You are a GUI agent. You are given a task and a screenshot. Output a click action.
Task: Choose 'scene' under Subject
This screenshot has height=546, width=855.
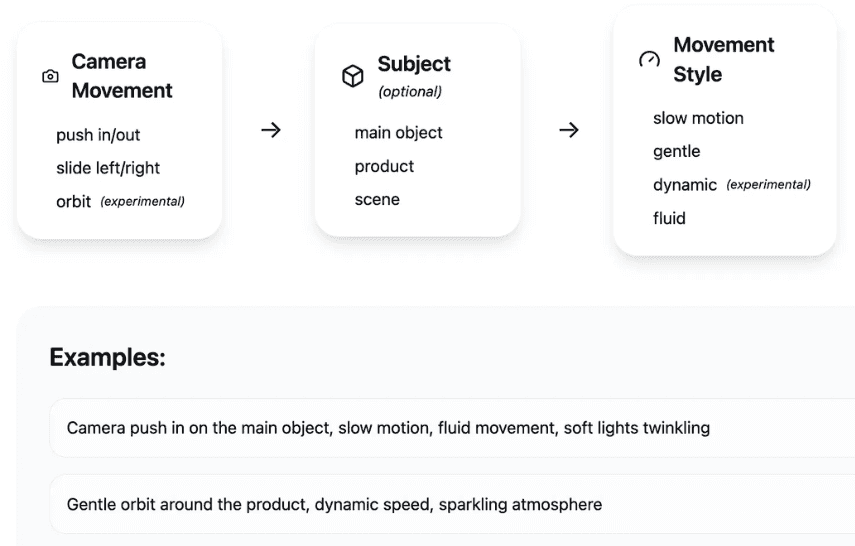point(377,200)
